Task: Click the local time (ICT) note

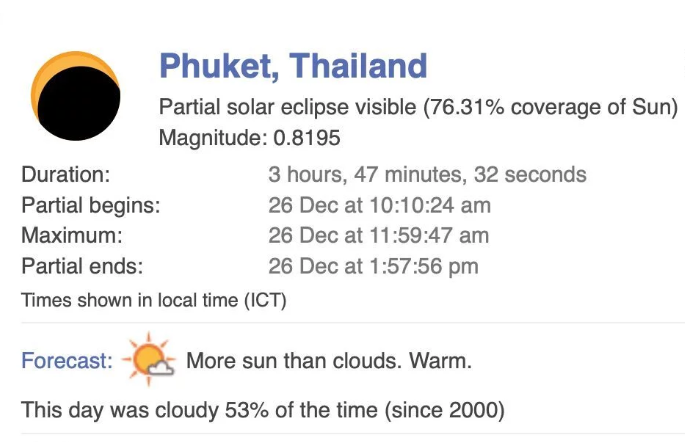Action: tap(154, 299)
